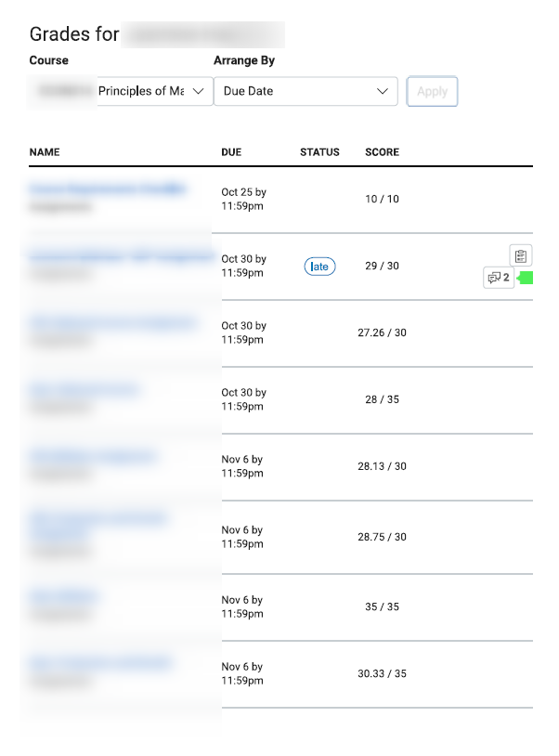The image size is (559, 756).
Task: View the 2 comments on the late assignment
Action: click(x=499, y=278)
